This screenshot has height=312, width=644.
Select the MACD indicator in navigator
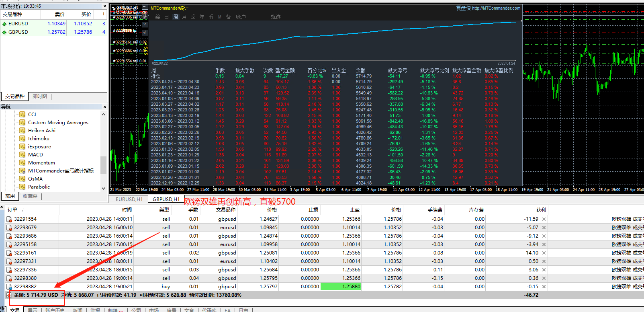35,155
